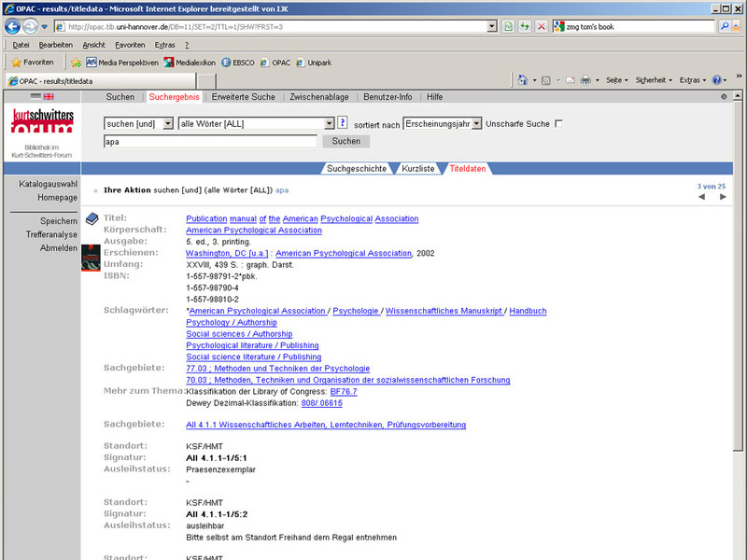This screenshot has height=560, width=747.
Task: Go forward with the browser Forward arrow
Action: [30, 27]
